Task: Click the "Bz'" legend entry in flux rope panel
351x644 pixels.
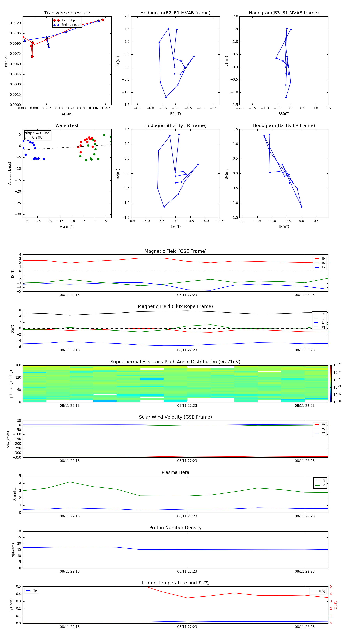Action: pos(320,323)
